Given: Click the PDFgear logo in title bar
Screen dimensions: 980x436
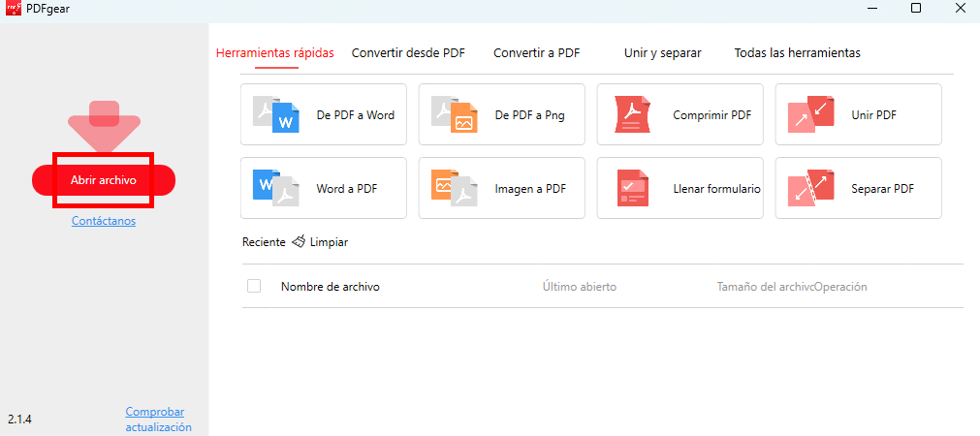Looking at the screenshot, I should click(x=14, y=8).
